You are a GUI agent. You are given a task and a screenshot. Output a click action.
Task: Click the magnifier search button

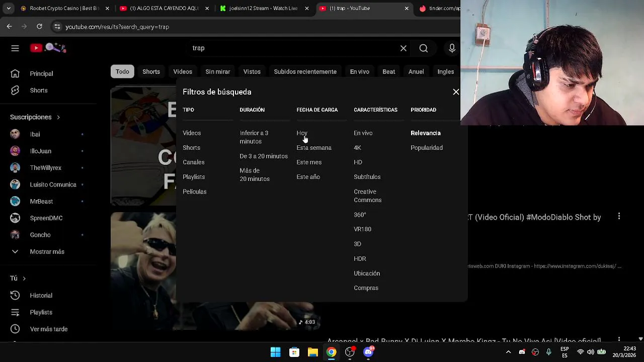pyautogui.click(x=424, y=48)
